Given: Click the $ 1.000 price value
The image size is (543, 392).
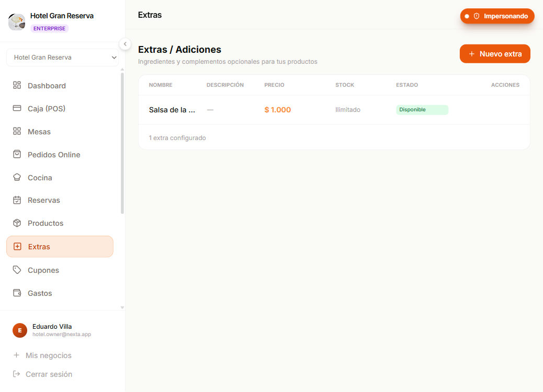Looking at the screenshot, I should (277, 110).
